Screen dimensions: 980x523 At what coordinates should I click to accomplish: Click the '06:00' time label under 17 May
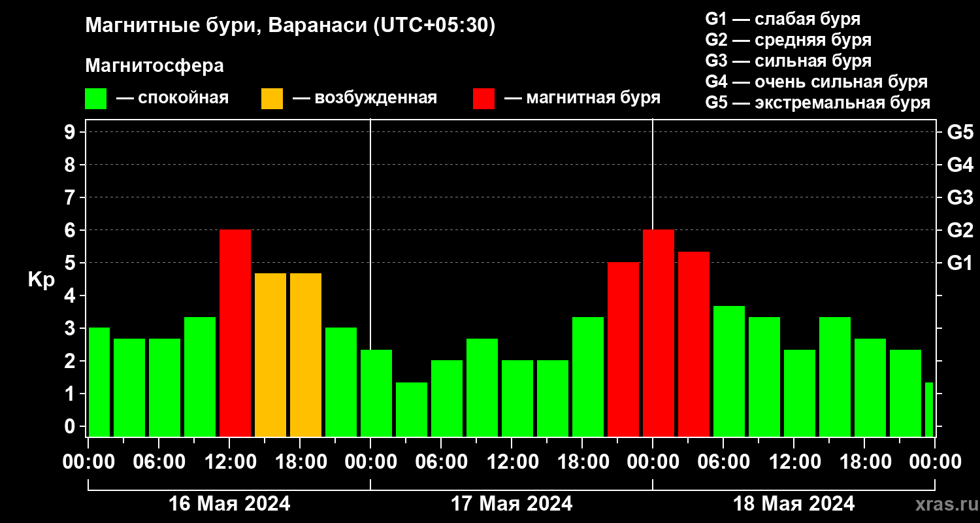coord(441,462)
